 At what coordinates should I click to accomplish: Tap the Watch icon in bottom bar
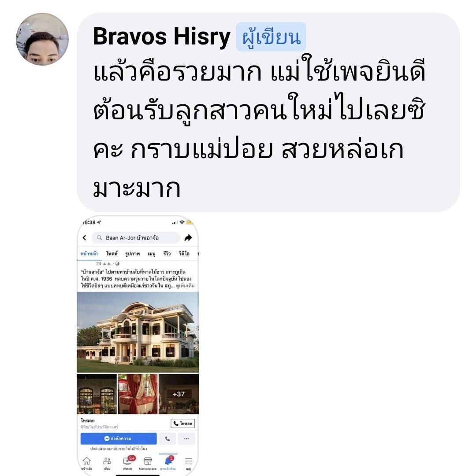(x=127, y=463)
